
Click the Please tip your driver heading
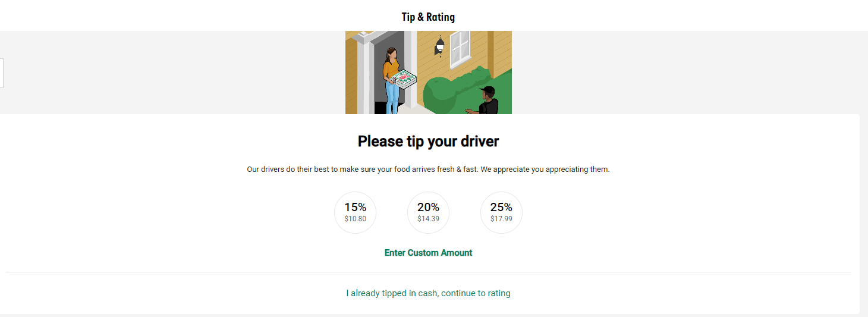coord(428,142)
